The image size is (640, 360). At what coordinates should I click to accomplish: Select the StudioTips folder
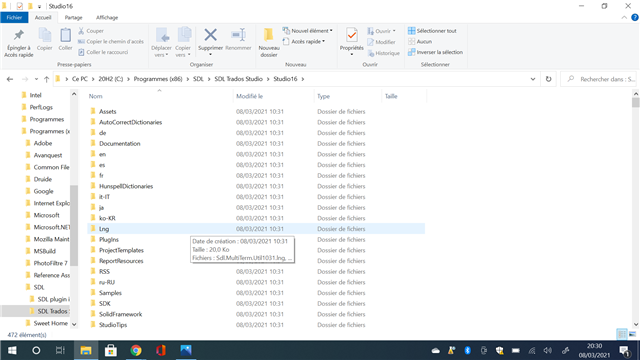[x=113, y=325]
